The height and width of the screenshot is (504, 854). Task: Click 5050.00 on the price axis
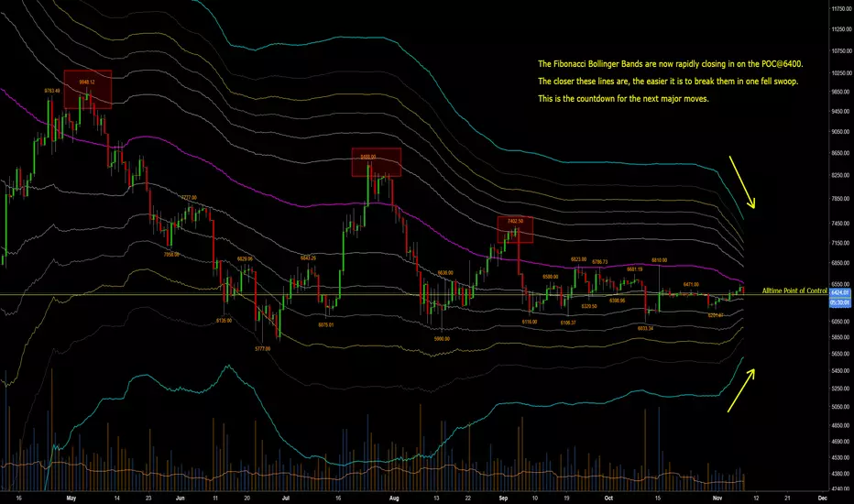(841, 407)
